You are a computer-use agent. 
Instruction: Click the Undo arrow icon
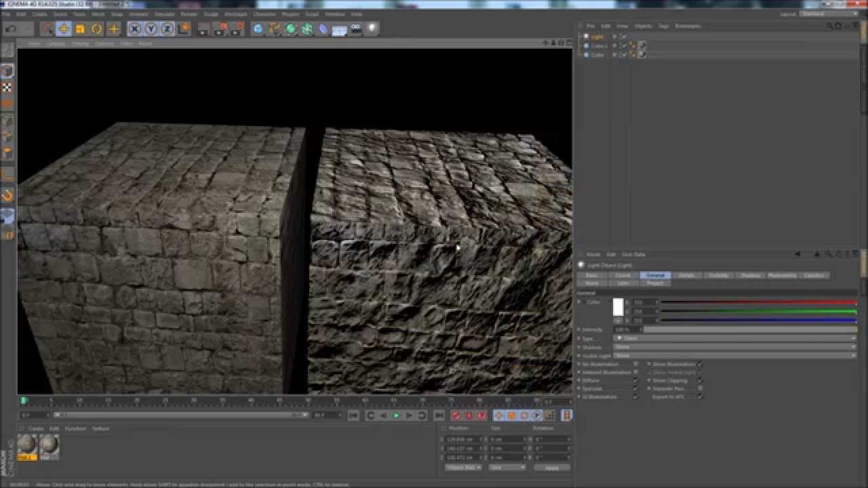click(x=10, y=29)
